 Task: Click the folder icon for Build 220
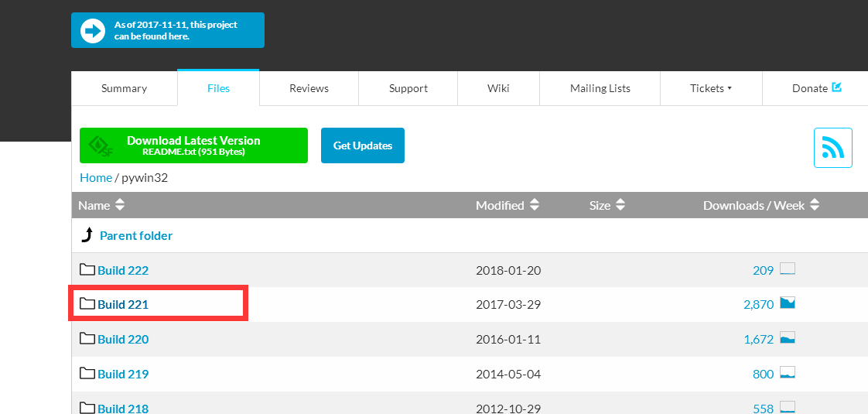tap(87, 338)
